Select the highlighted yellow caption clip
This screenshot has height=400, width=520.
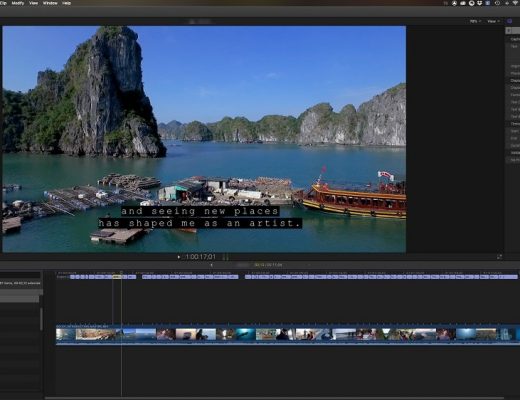(117, 277)
